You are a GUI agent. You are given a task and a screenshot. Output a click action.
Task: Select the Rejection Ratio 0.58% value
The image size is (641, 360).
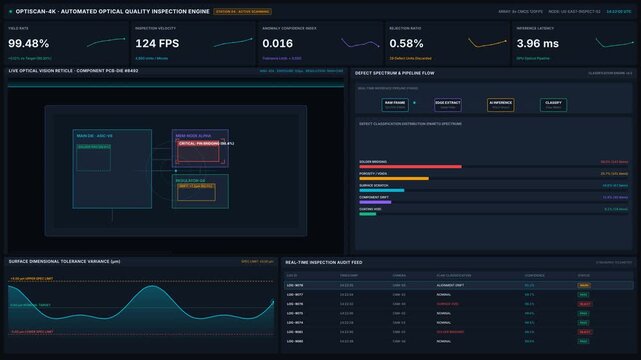[x=406, y=43]
